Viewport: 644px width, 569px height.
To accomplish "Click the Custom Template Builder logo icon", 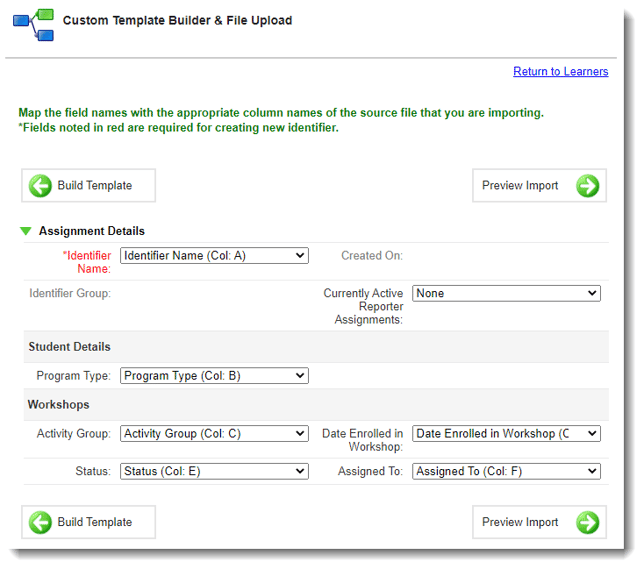I will click(33, 24).
